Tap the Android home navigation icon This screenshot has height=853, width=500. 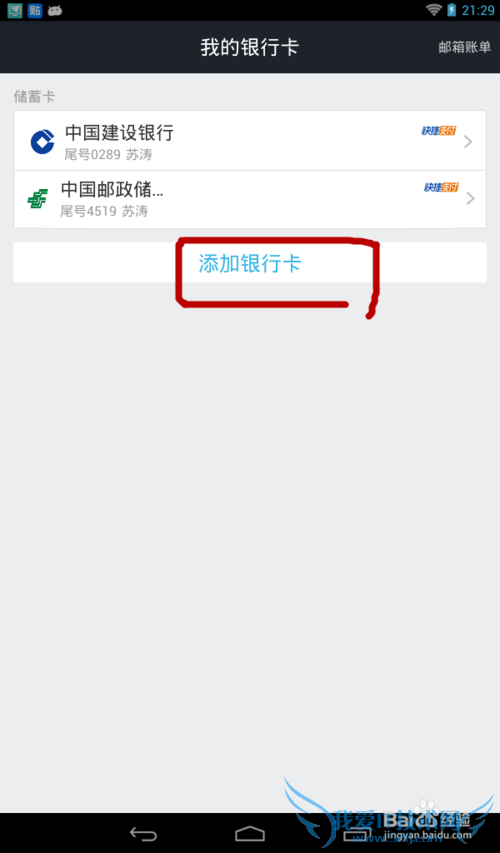250,833
